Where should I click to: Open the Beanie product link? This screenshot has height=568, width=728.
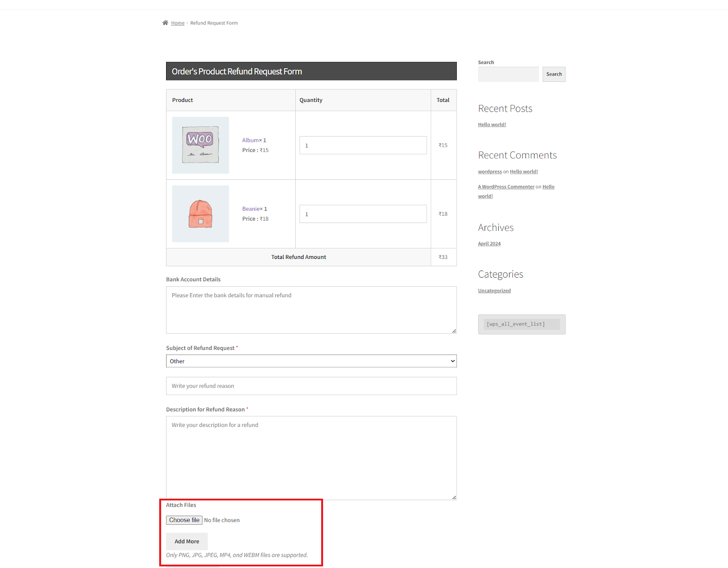point(252,208)
